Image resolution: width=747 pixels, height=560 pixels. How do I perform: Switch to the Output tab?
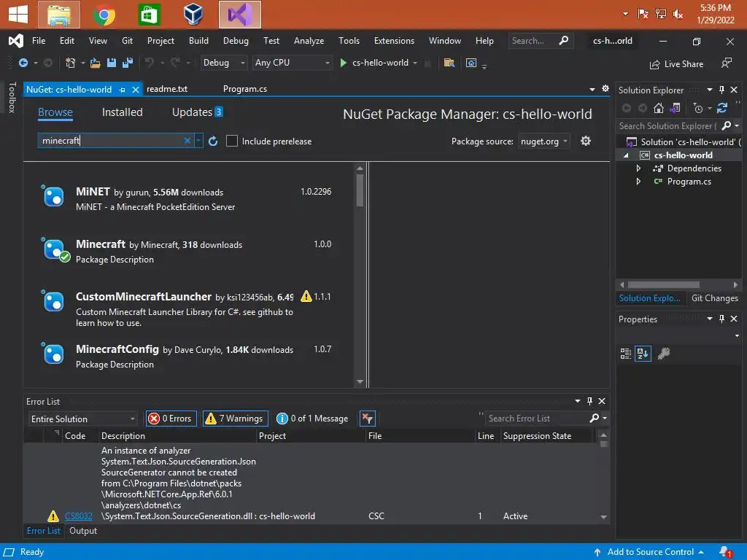[83, 531]
